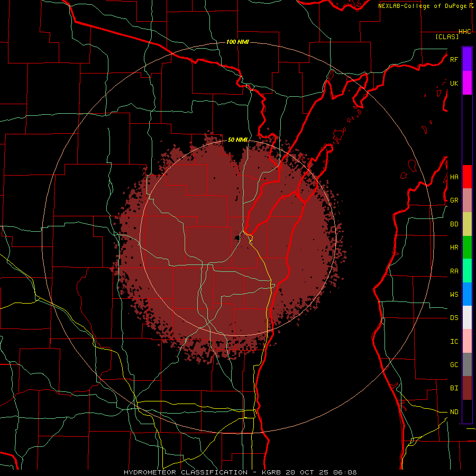
Task: Click the RA light green legend swatch
Action: 467,271
